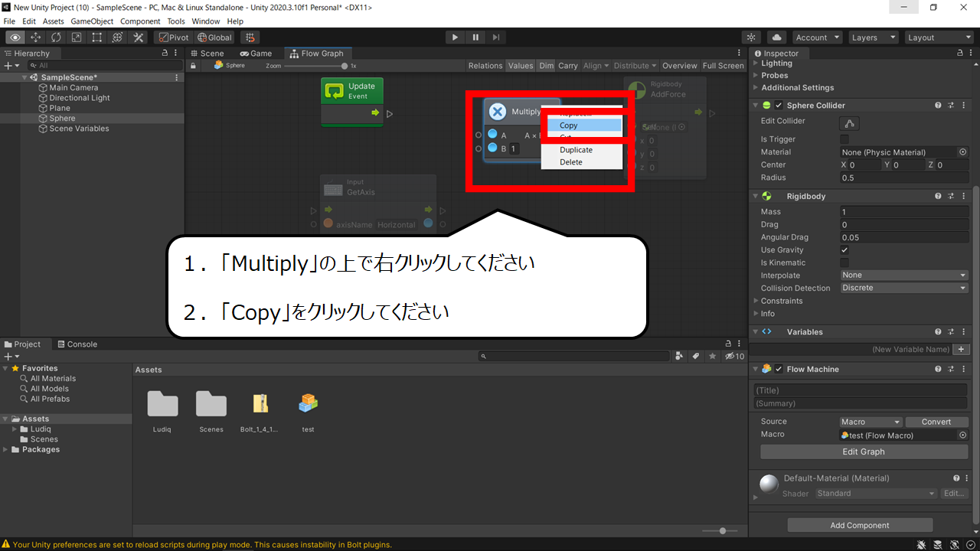
Task: Adjust the graph Zoom slider
Action: click(316, 66)
